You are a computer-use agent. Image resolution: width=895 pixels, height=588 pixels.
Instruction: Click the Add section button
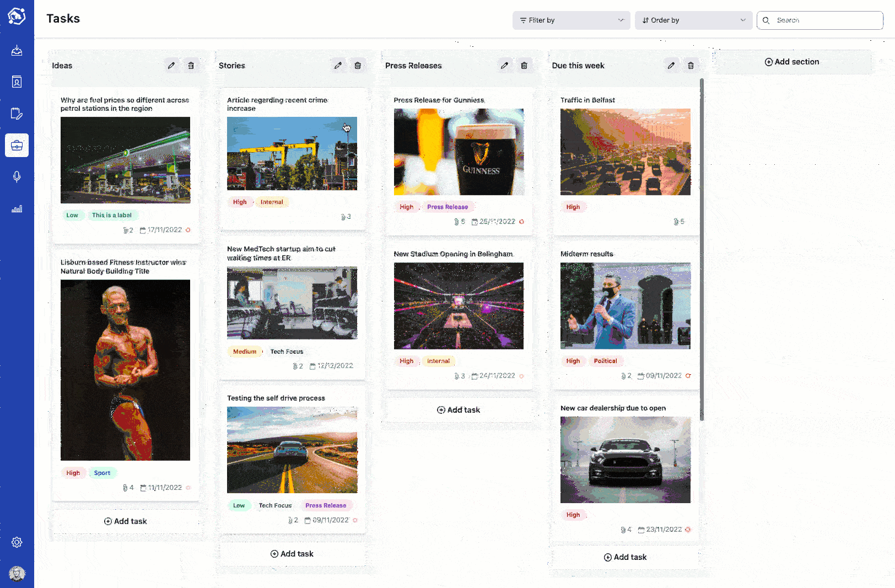pos(792,62)
